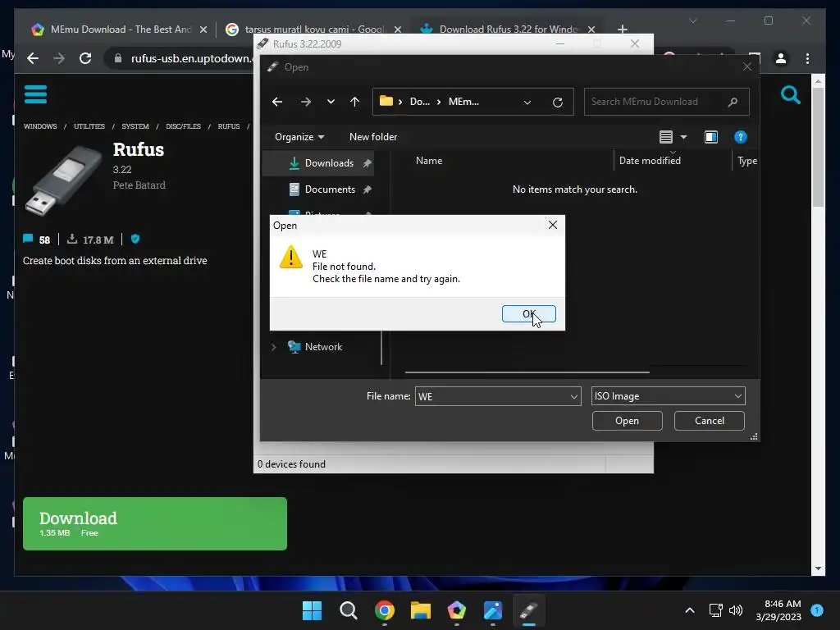The width and height of the screenshot is (840, 630).
Task: Click the blue Help icon in Open dialog
Action: [x=741, y=137]
